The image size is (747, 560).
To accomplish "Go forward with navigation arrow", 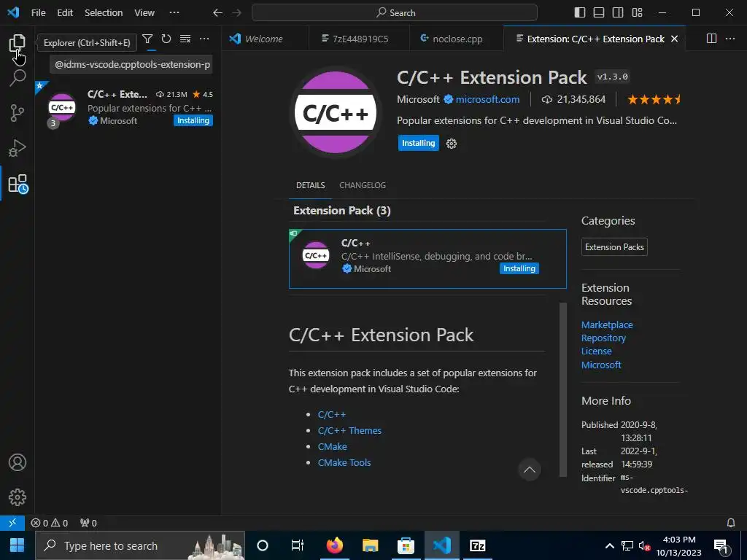I will coord(237,13).
